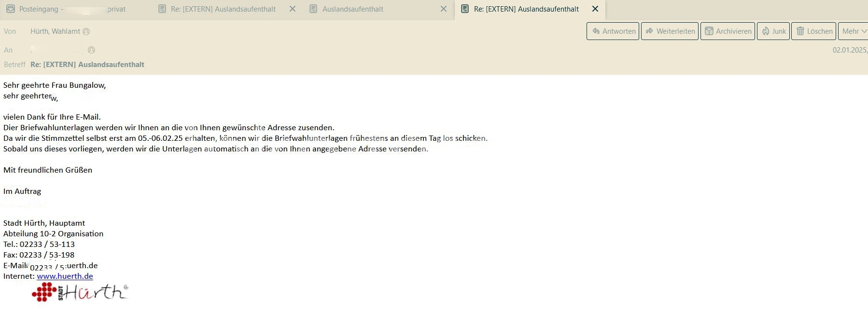Forward the email with Weiterleiten
This screenshot has height=326, width=868.
[x=670, y=31]
